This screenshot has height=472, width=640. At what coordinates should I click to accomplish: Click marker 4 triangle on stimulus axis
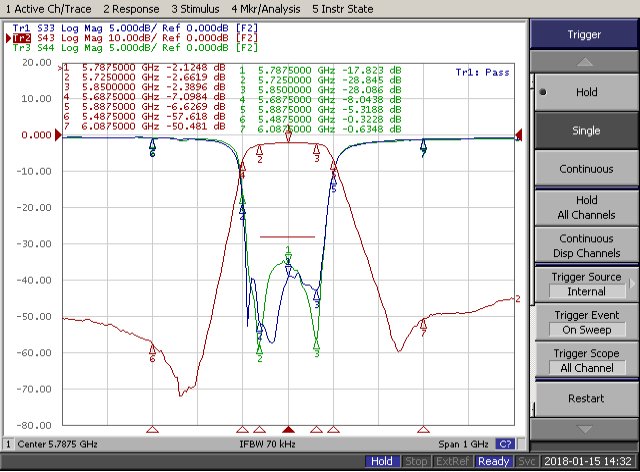click(x=242, y=430)
